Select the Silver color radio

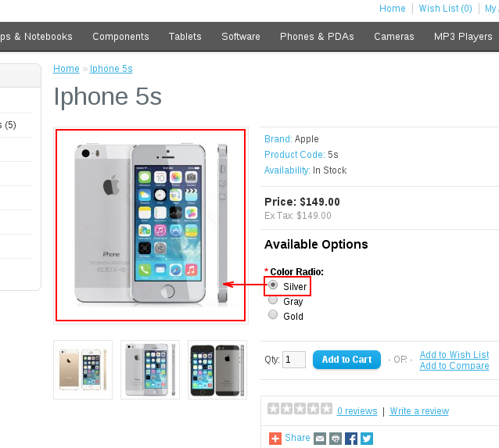coord(273,285)
